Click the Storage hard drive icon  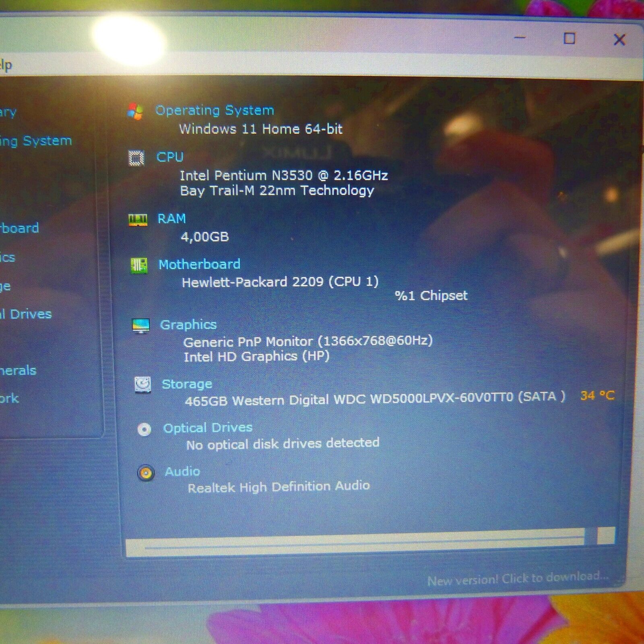142,385
